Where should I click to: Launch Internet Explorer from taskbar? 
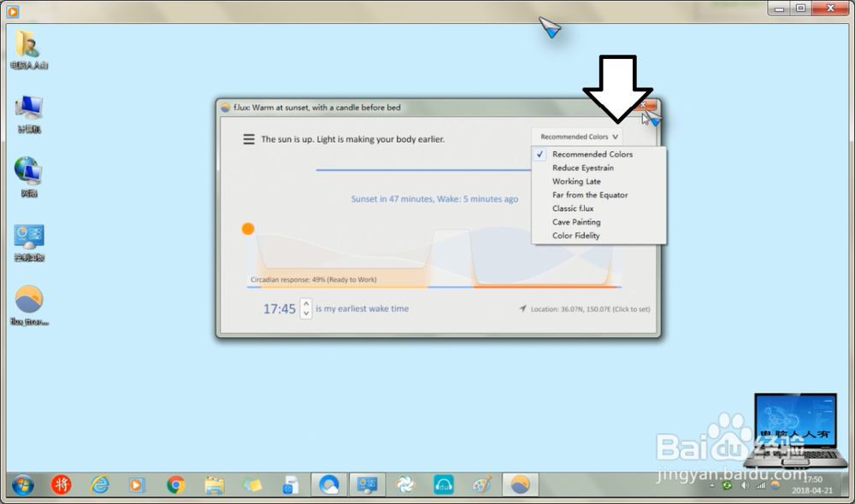(100, 484)
